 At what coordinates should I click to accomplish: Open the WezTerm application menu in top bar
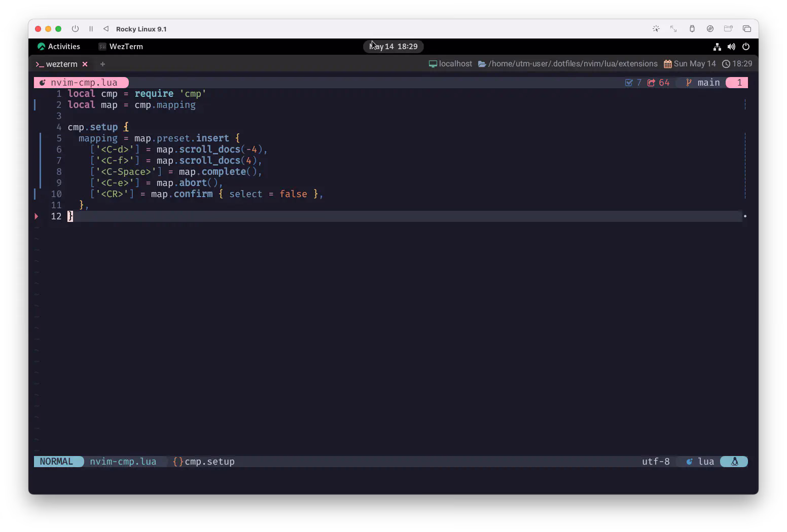tap(121, 47)
